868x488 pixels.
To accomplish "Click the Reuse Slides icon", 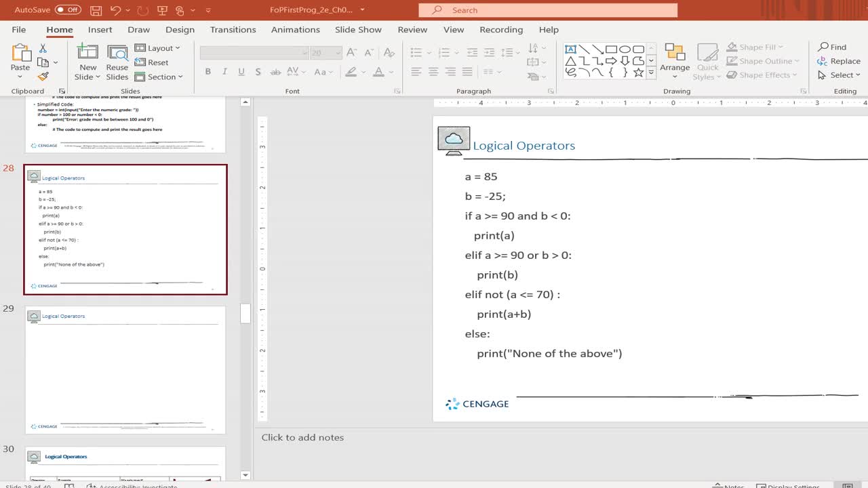I will 117,54.
